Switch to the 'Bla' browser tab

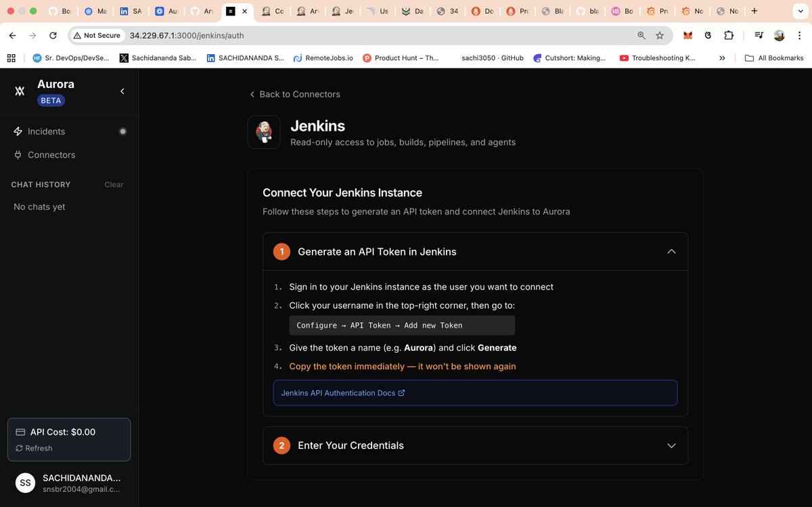point(552,12)
